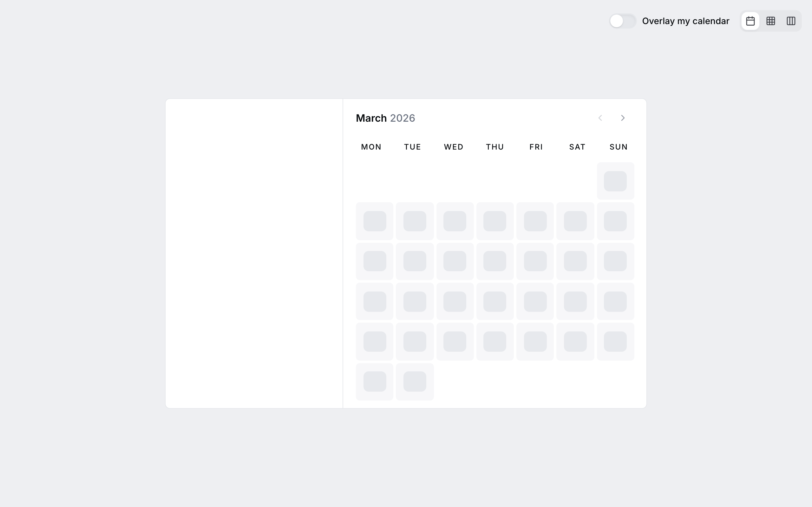This screenshot has height=507, width=812.
Task: Choose the Friday cell in third row
Action: coord(535,261)
